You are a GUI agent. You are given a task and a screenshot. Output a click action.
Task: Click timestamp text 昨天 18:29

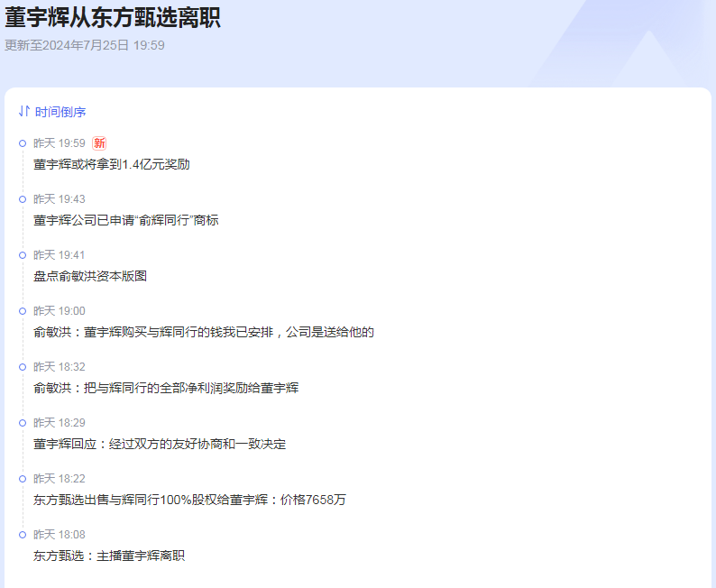60,423
